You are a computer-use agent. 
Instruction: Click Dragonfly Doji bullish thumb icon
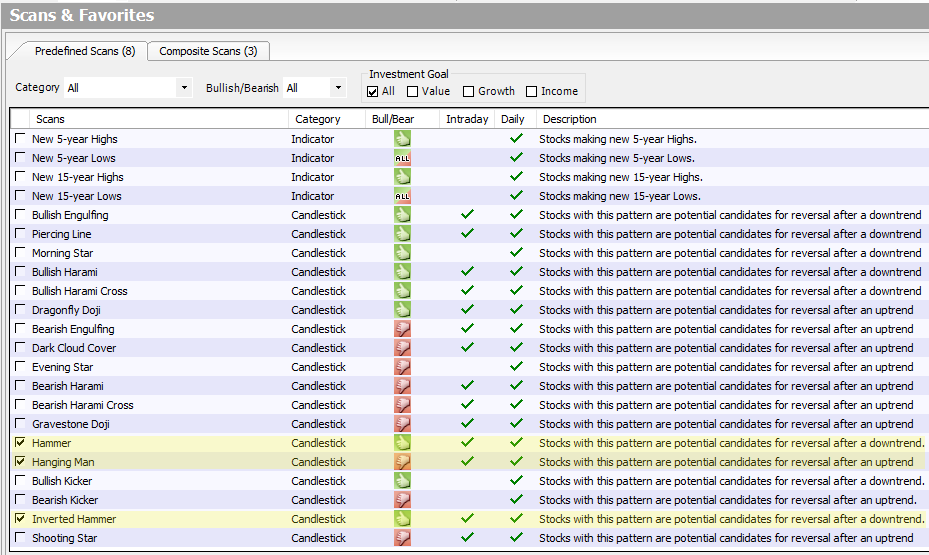pos(402,310)
